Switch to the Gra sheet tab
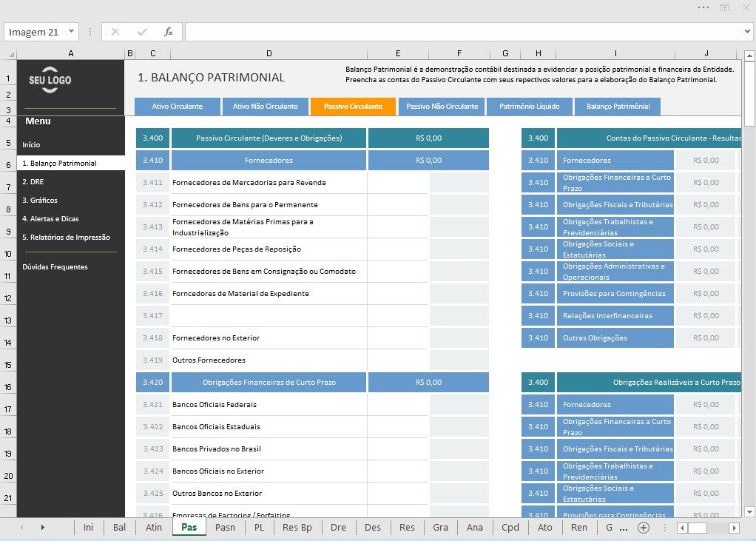This screenshot has width=756, height=541. 440,528
